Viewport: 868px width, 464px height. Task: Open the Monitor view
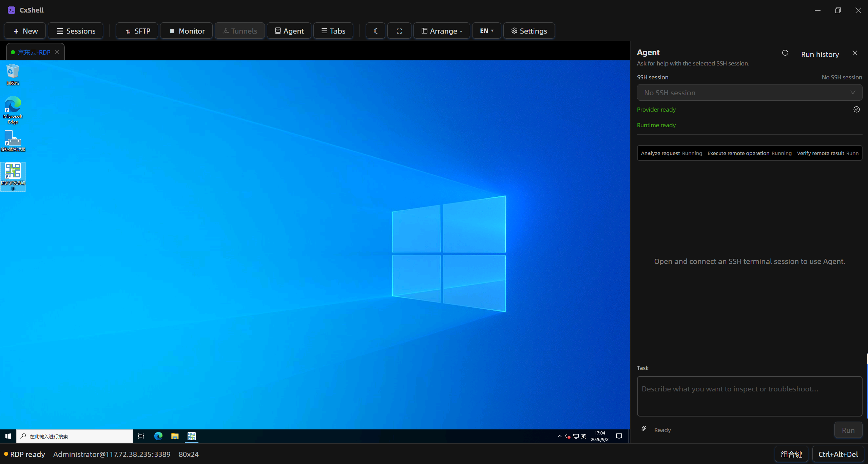pyautogui.click(x=187, y=31)
